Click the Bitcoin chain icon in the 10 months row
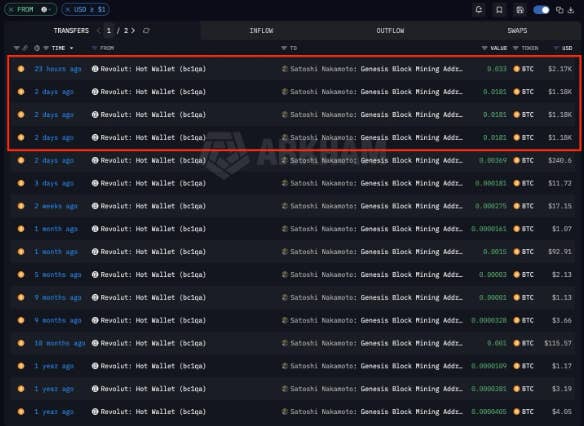 21,343
